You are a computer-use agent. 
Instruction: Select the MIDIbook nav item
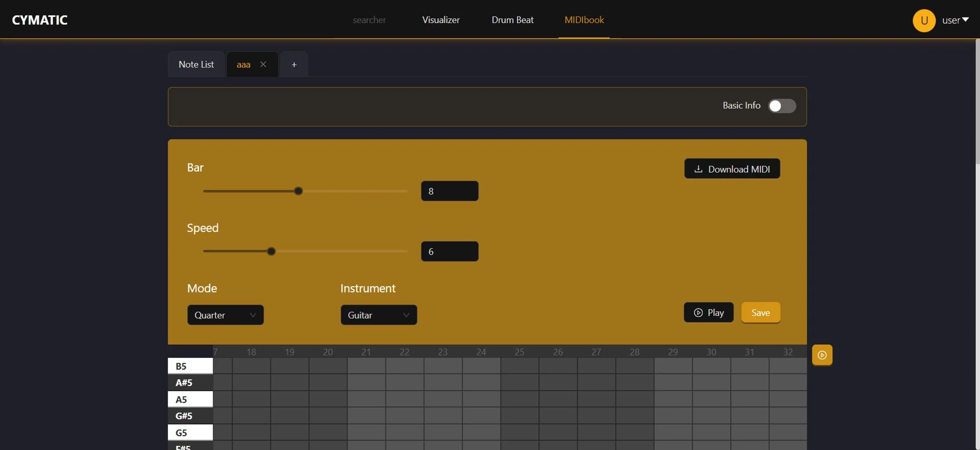coord(584,20)
